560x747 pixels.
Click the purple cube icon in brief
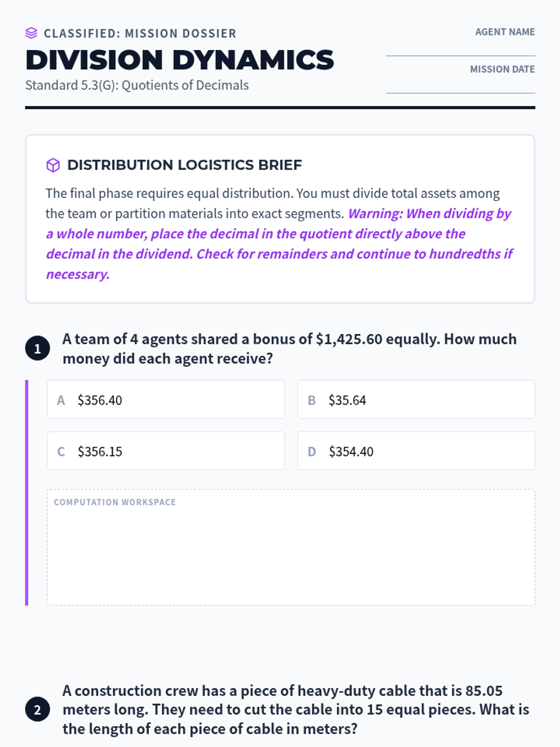53,165
